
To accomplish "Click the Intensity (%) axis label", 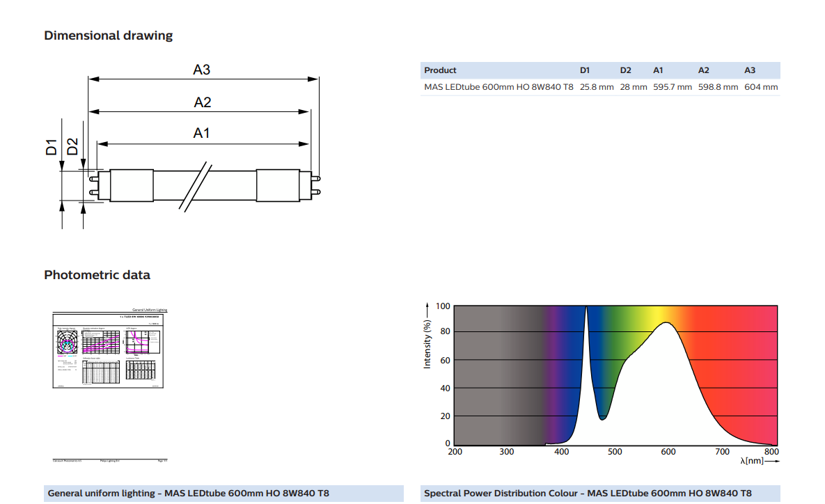I will click(427, 344).
